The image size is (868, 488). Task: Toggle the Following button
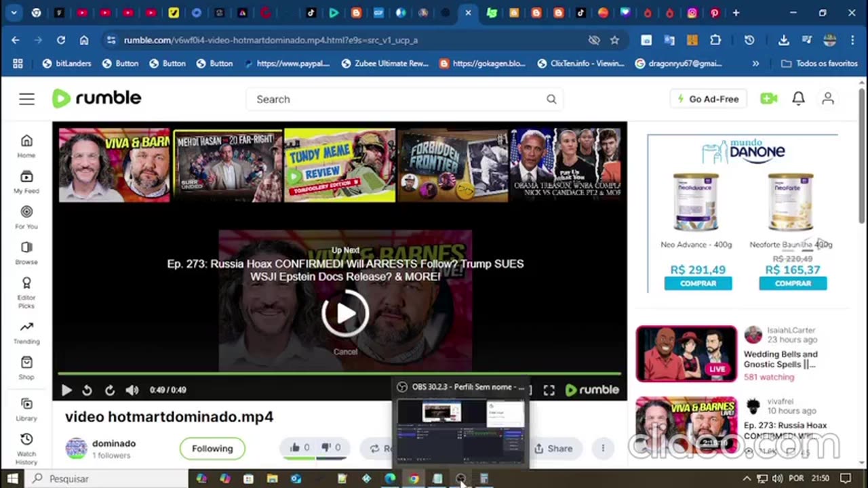[x=212, y=448]
